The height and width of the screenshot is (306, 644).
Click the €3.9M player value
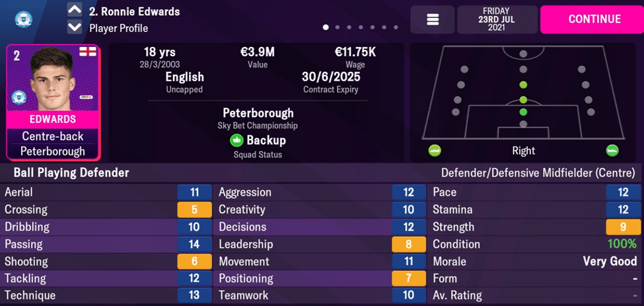[258, 52]
